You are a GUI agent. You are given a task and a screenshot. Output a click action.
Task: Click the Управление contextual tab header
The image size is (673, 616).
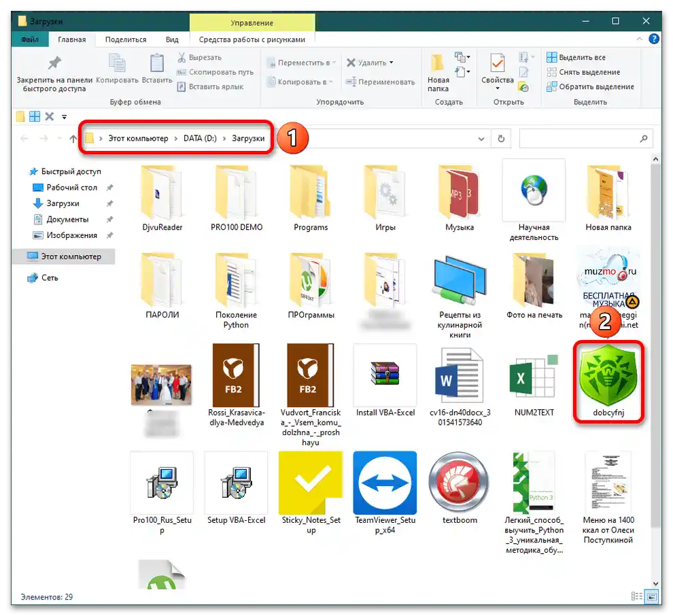coord(252,22)
